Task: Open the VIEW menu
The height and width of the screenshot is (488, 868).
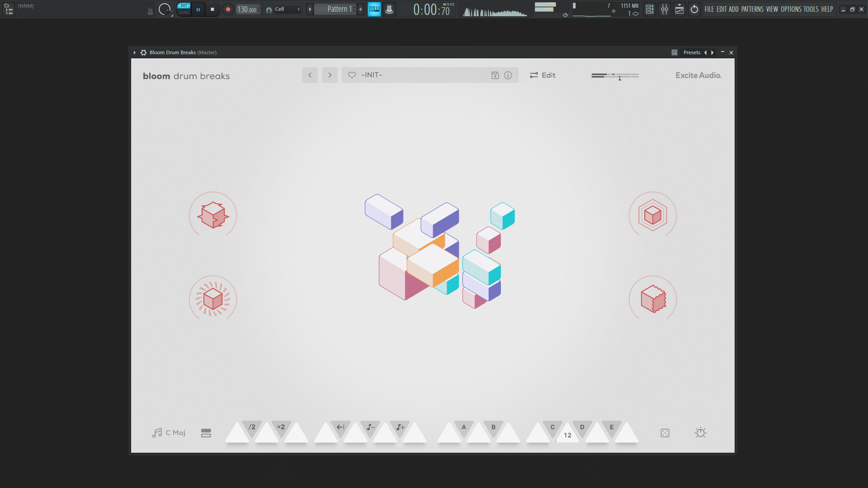Action: pos(772,9)
